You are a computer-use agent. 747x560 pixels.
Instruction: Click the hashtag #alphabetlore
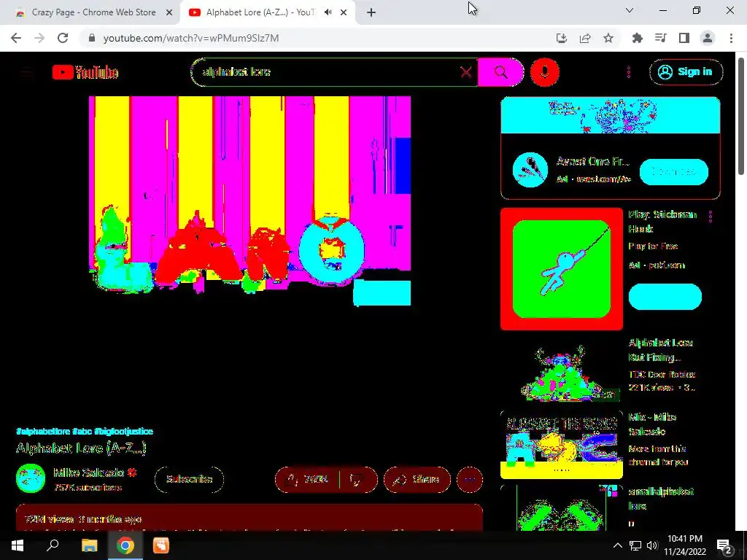[43, 432]
